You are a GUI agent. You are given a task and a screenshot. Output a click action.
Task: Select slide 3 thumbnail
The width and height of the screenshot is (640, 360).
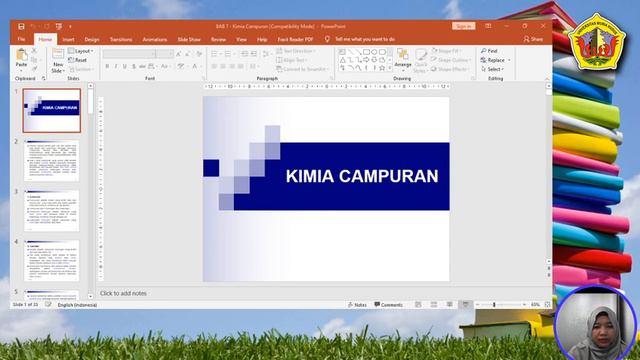(51, 211)
